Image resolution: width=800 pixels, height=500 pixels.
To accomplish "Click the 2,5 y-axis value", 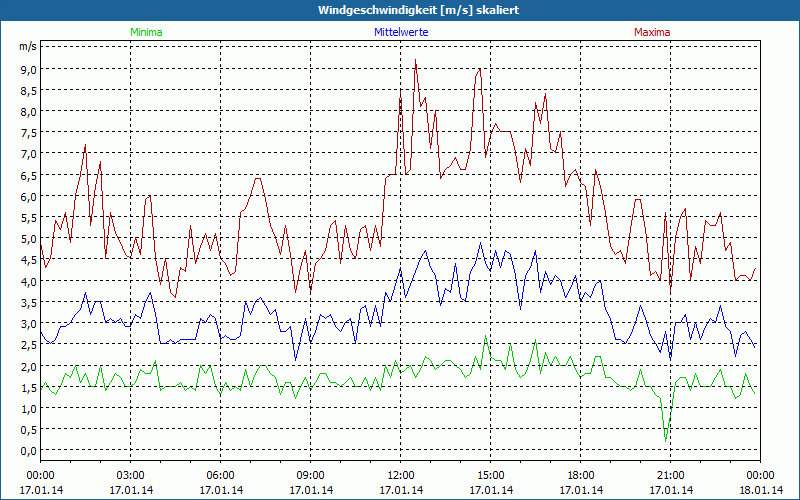I will [28, 345].
